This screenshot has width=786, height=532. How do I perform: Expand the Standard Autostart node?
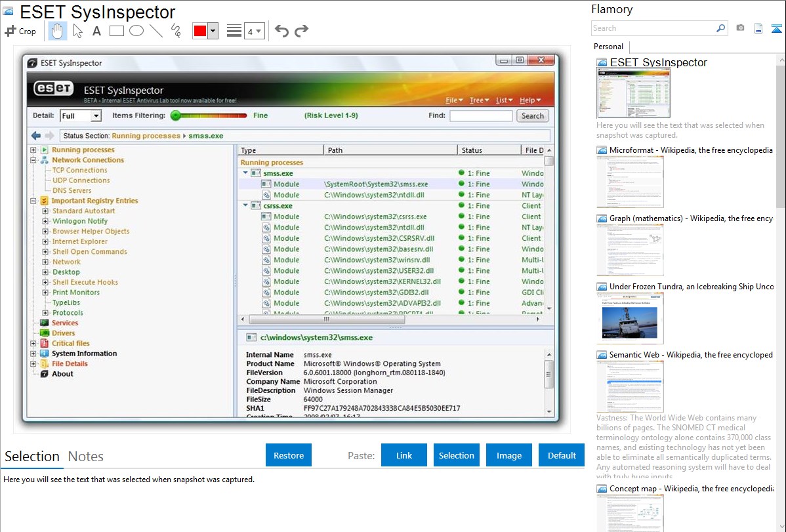point(45,211)
